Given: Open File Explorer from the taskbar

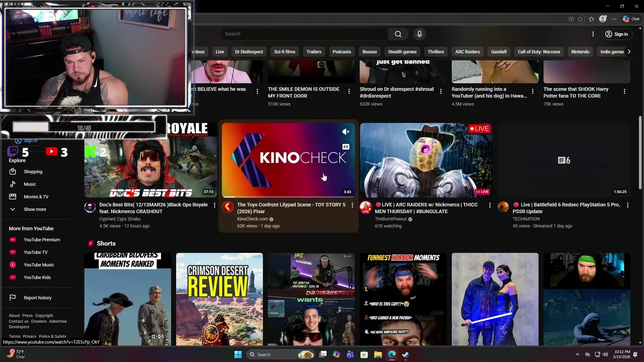Looking at the screenshot, I should [x=378, y=354].
